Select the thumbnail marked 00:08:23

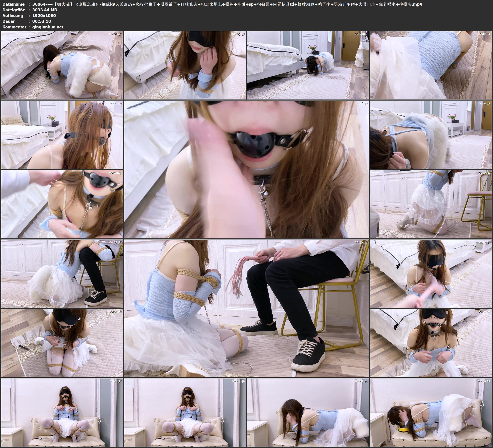308,65
